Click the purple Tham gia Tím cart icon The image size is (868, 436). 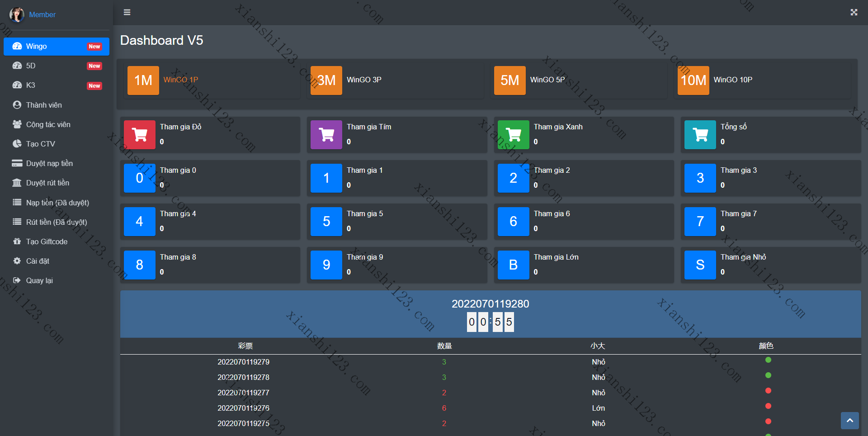326,135
